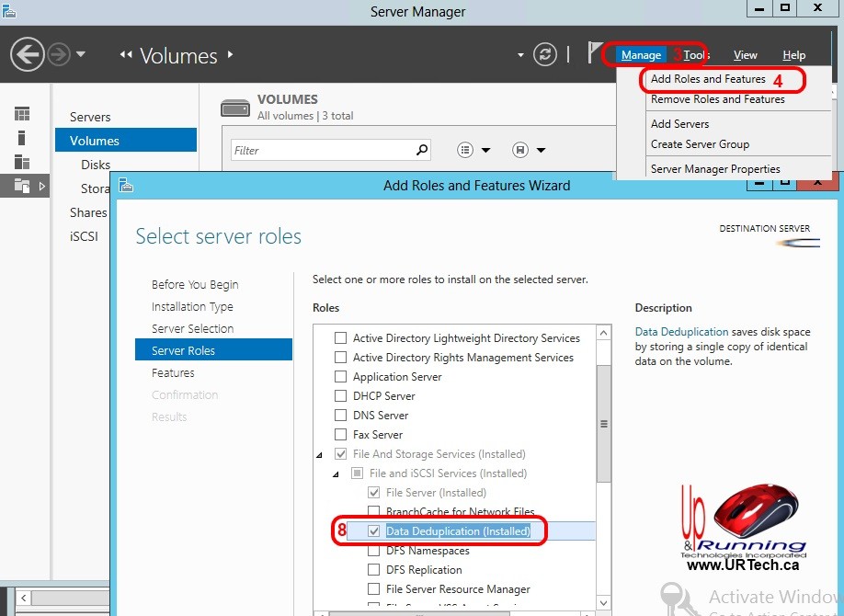Open the save query dropdown
The image size is (844, 616).
pos(529,150)
